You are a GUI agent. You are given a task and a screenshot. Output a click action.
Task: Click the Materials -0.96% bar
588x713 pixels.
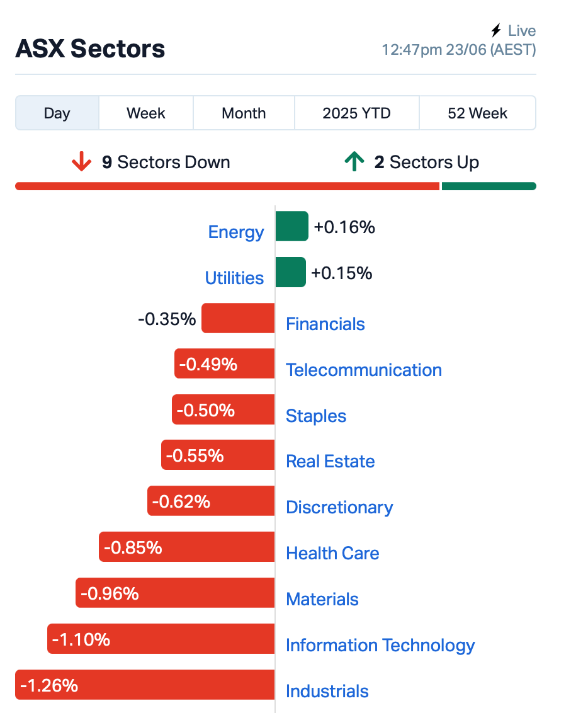(x=175, y=593)
